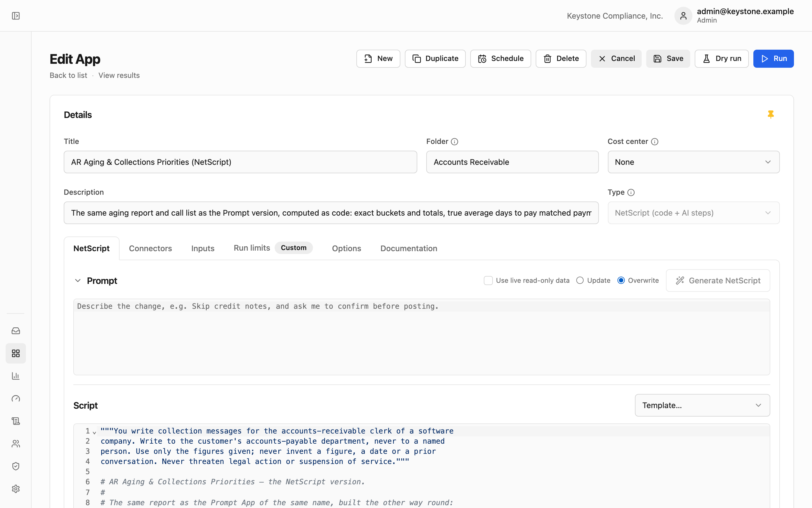Click the blue Run button
The image size is (812, 508).
773,59
